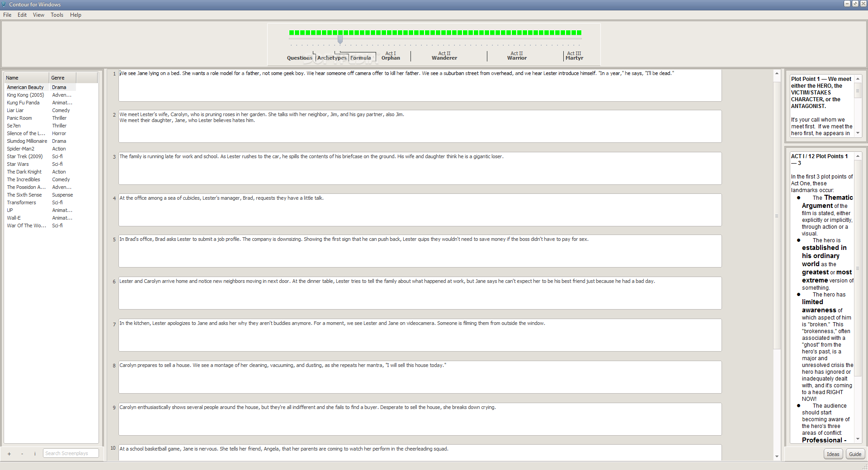Jump to the Archetypes section
868x470 pixels.
pyautogui.click(x=332, y=58)
